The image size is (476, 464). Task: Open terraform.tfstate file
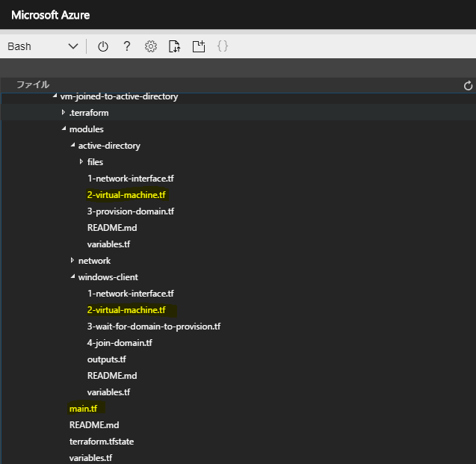coord(102,442)
